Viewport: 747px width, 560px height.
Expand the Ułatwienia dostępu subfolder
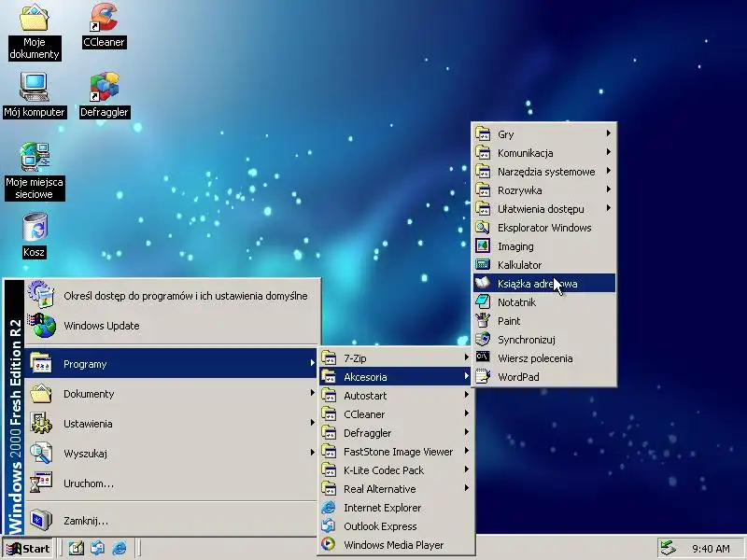[x=544, y=208]
